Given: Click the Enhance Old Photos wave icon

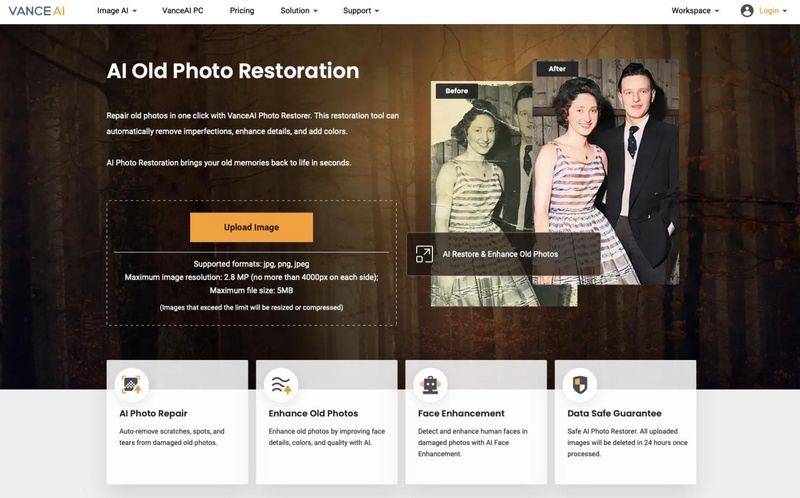Looking at the screenshot, I should click(281, 385).
